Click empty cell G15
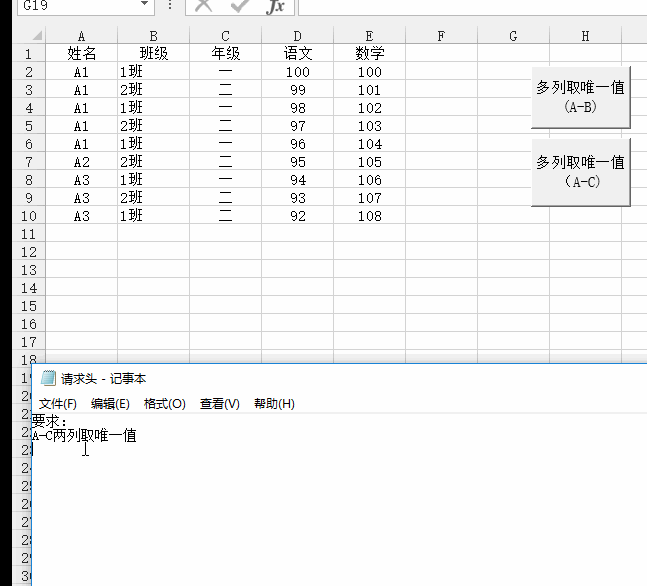This screenshot has width=647, height=586. pos(513,305)
